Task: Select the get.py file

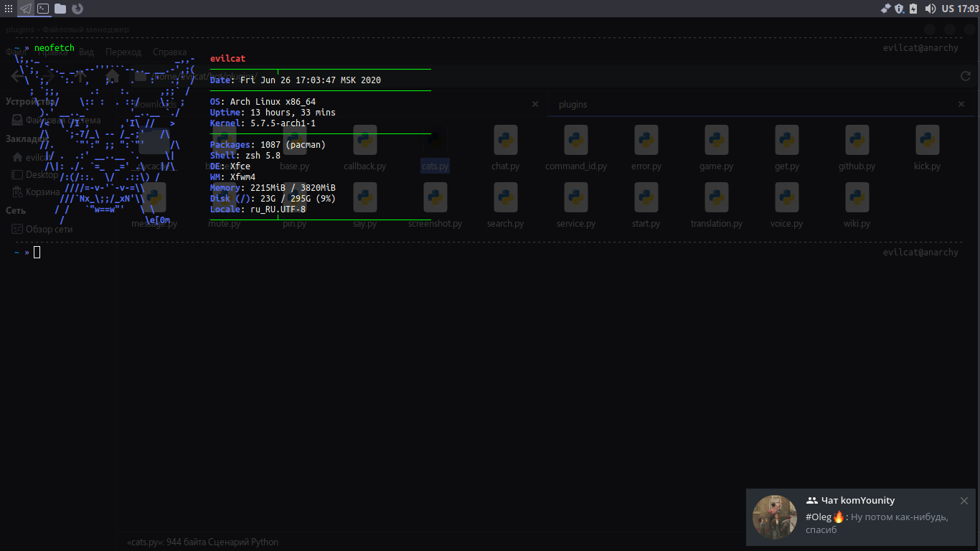Action: point(786,149)
